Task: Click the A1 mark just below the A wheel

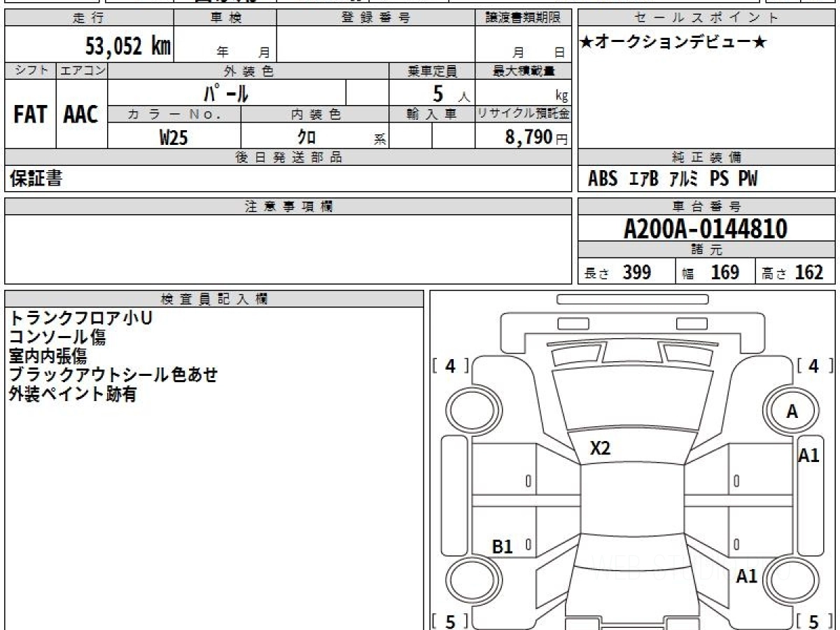Action: point(809,456)
